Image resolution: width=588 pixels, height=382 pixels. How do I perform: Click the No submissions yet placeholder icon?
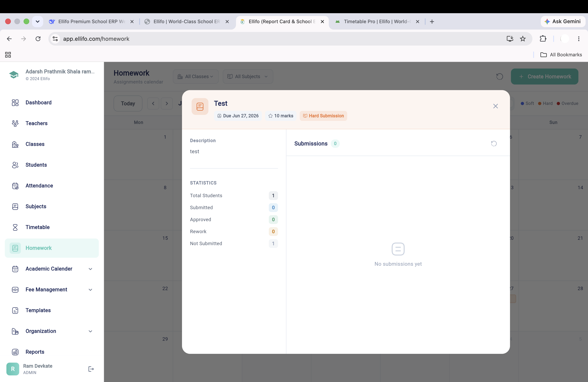click(x=398, y=249)
